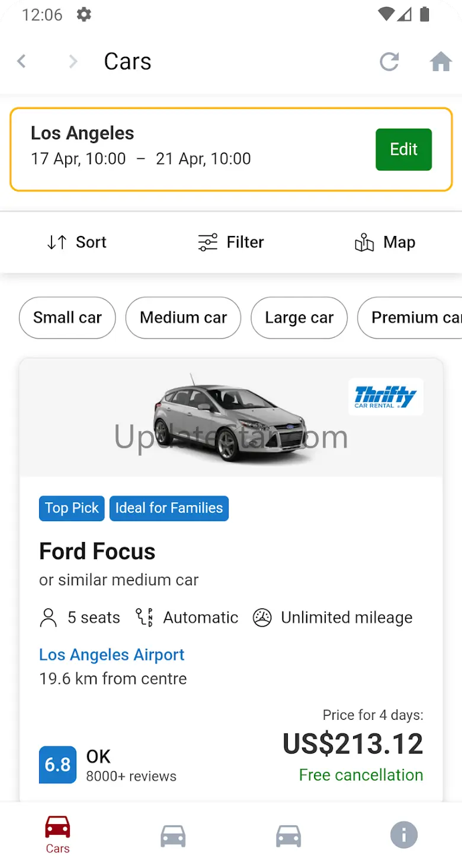The image size is (462, 868).
Task: Go to the home icon
Action: tap(441, 61)
